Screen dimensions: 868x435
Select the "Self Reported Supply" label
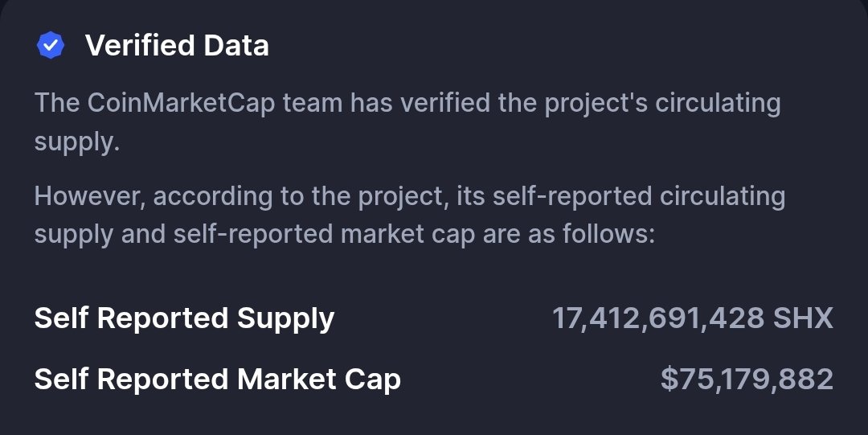(184, 318)
